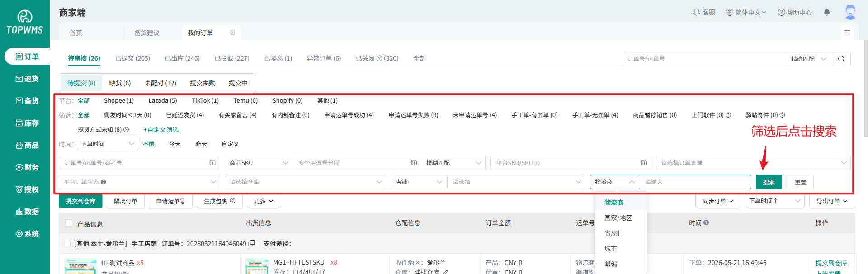The width and height of the screenshot is (868, 274).
Task: Click the 重置 button
Action: [x=801, y=182]
